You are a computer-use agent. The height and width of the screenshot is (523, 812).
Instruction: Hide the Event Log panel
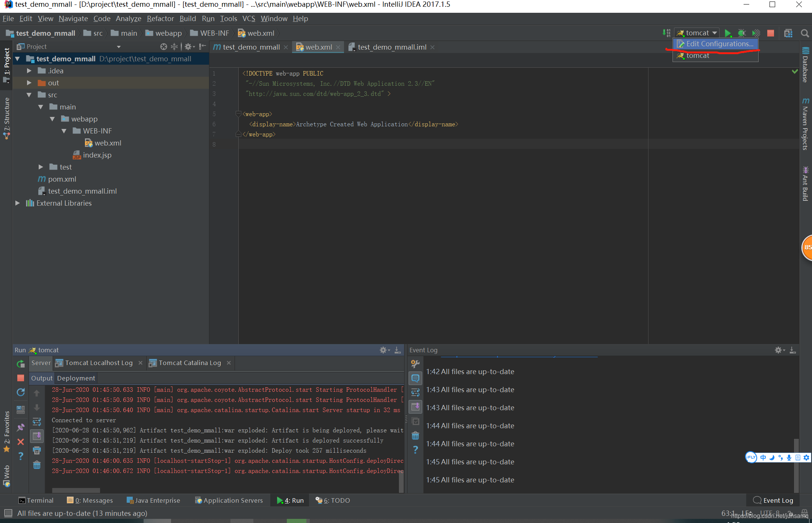[x=792, y=350]
